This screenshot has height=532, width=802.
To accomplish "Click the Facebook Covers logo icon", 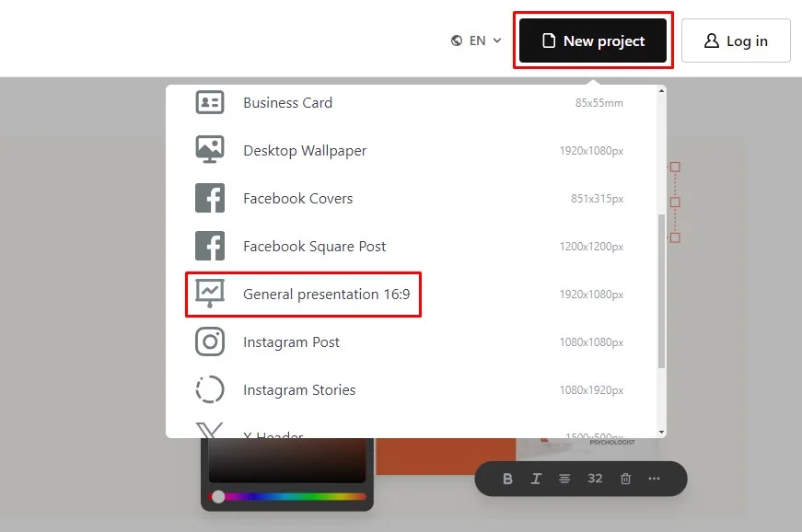I will point(210,198).
